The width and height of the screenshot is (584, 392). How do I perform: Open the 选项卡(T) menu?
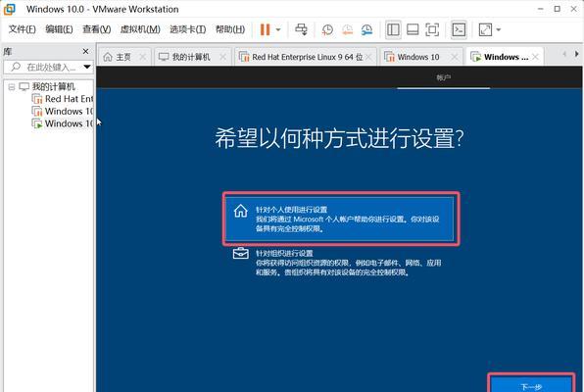pos(188,29)
